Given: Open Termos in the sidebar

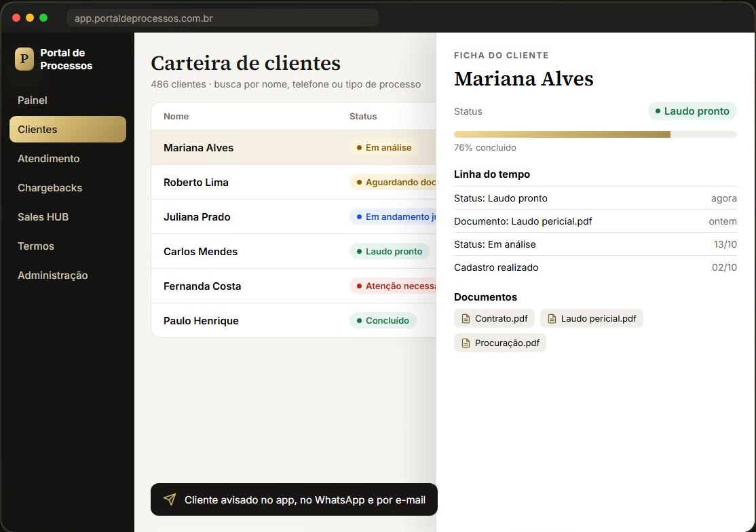Looking at the screenshot, I should [67, 246].
